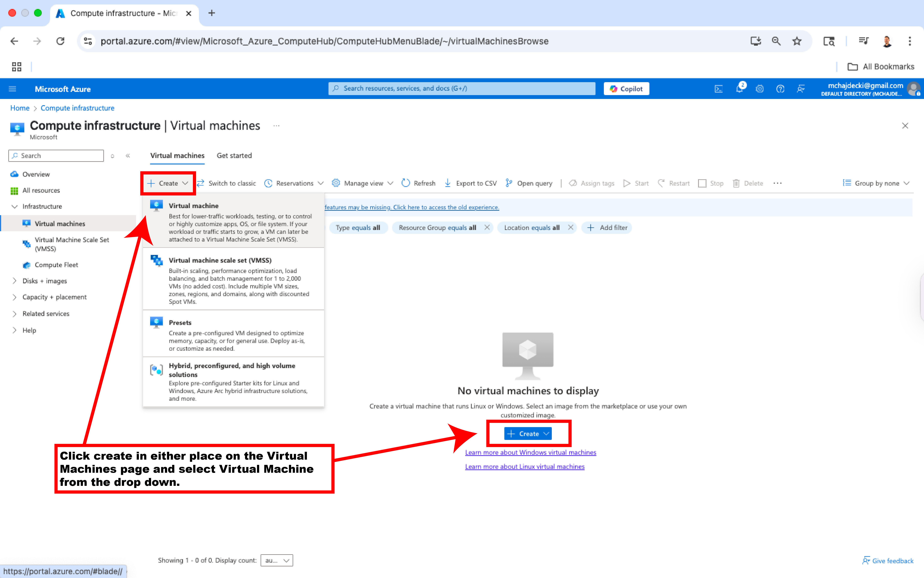The height and width of the screenshot is (578, 924).
Task: Reload the page in Chrome
Action: 60,41
